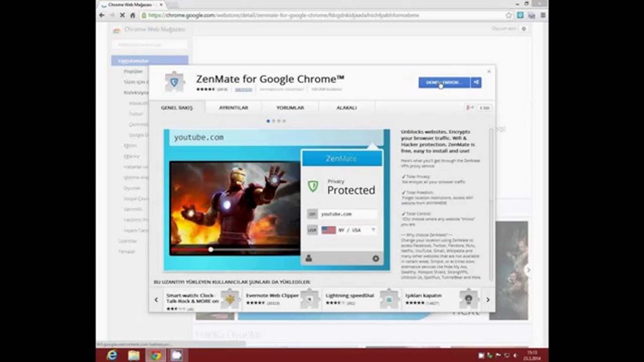Switch to the YORUMLAR tab
Viewport: 644px width, 362px height.
tap(290, 108)
